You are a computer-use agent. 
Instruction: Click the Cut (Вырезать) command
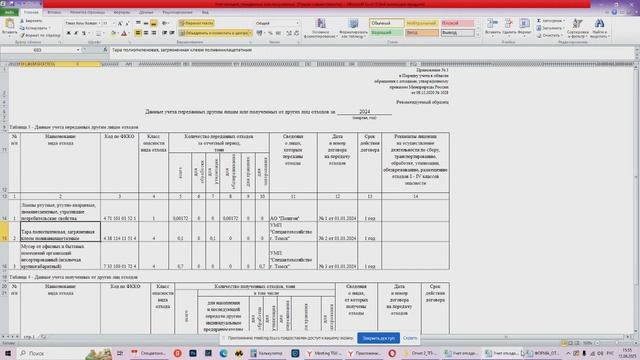tap(31, 20)
